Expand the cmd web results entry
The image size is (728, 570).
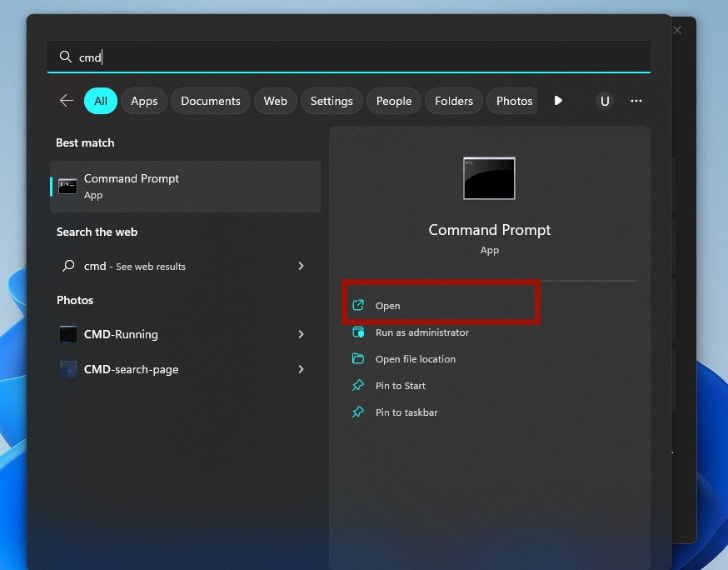click(x=301, y=266)
